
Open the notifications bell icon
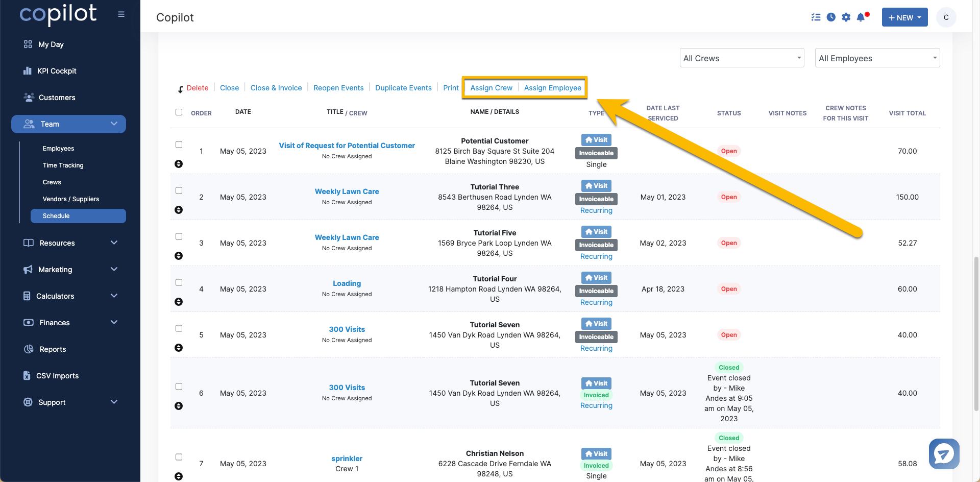[861, 17]
